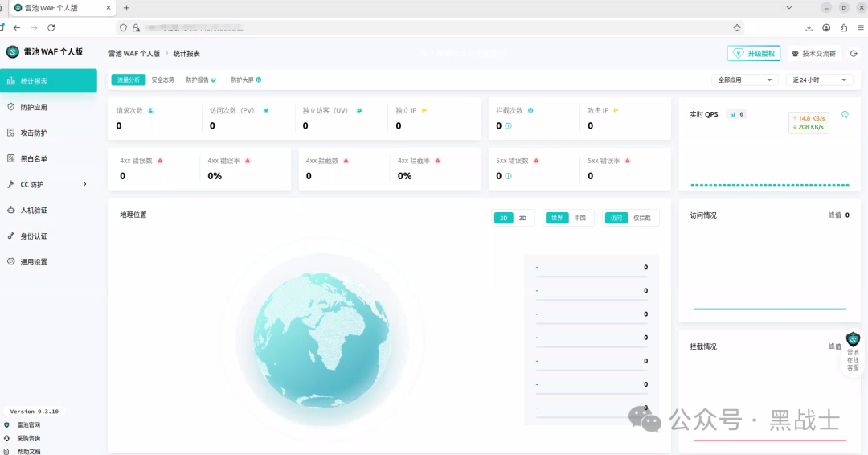
Task: Click the Version 9.3.10 label
Action: 35,412
